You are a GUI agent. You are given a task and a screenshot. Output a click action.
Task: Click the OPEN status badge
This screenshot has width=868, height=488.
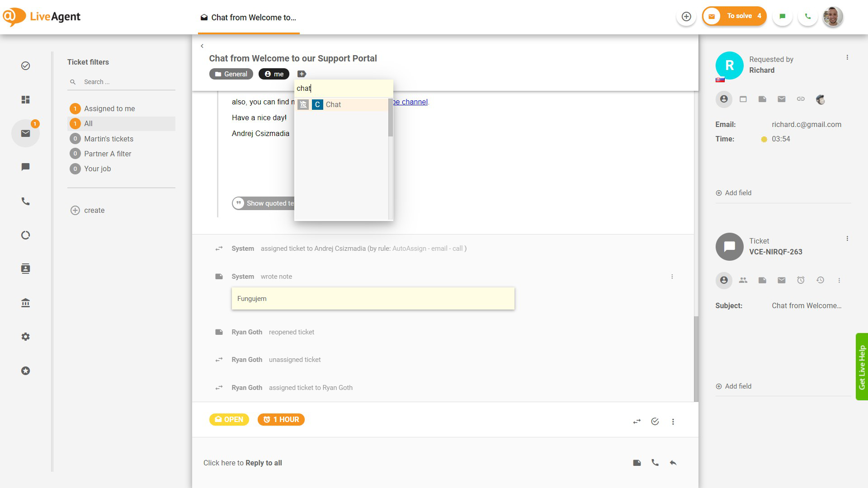coord(229,419)
